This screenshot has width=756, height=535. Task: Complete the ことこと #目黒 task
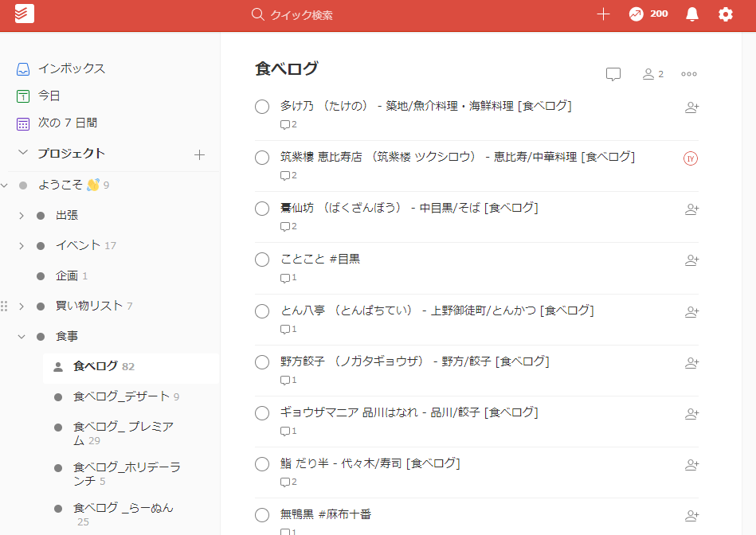click(x=262, y=260)
